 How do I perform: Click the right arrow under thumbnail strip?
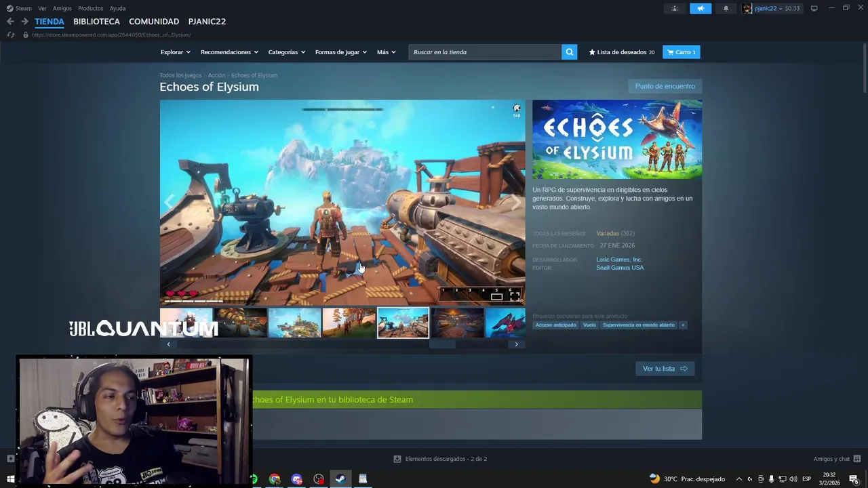(x=516, y=344)
